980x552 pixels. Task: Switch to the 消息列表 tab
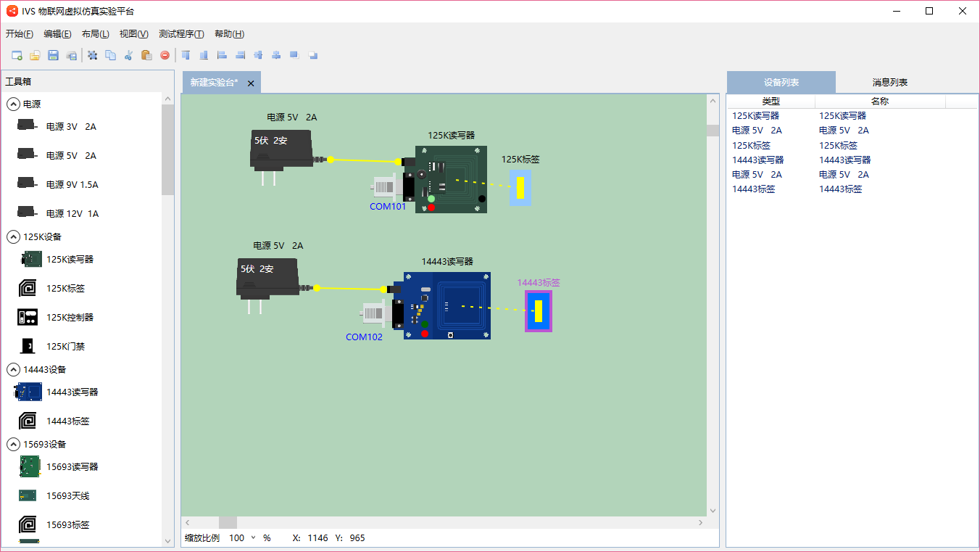(x=889, y=83)
